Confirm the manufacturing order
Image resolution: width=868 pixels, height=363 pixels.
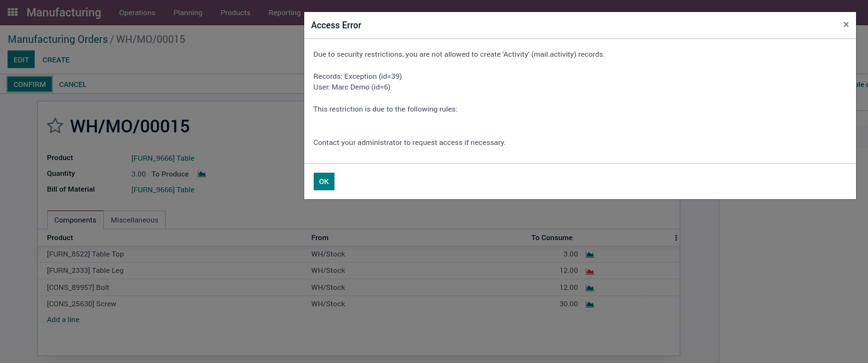click(x=30, y=84)
